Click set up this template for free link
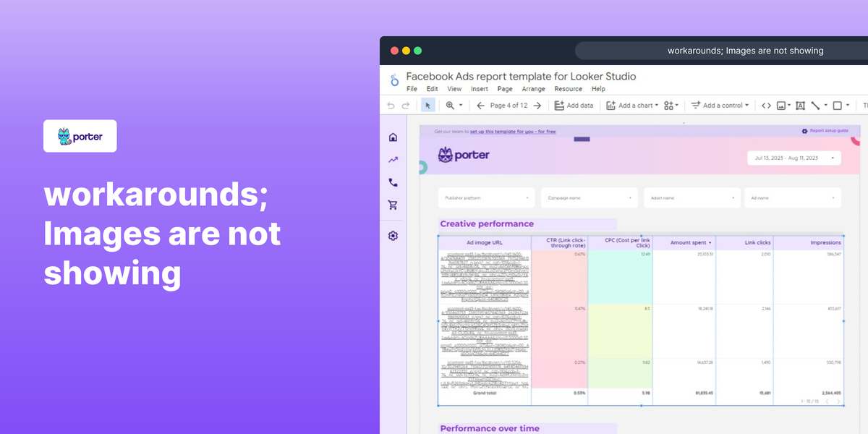 click(514, 131)
